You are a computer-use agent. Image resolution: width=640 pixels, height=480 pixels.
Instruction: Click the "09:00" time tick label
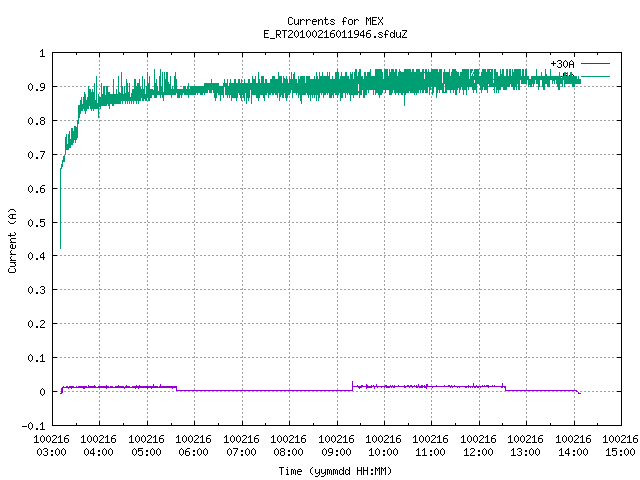(336, 452)
